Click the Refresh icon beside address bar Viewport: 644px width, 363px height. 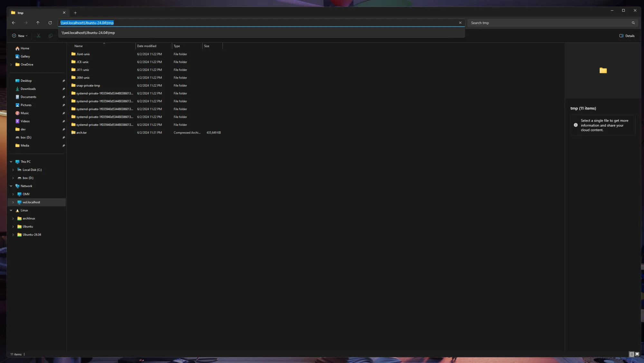click(50, 23)
